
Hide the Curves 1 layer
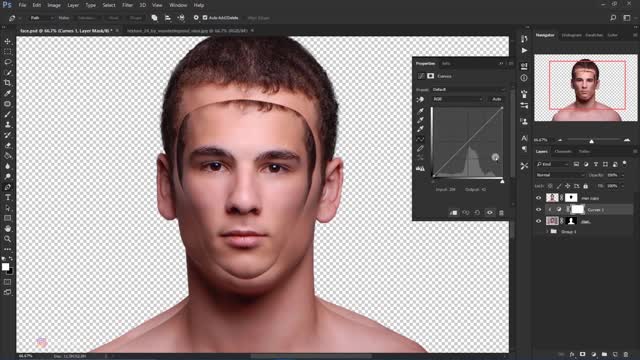(x=538, y=209)
